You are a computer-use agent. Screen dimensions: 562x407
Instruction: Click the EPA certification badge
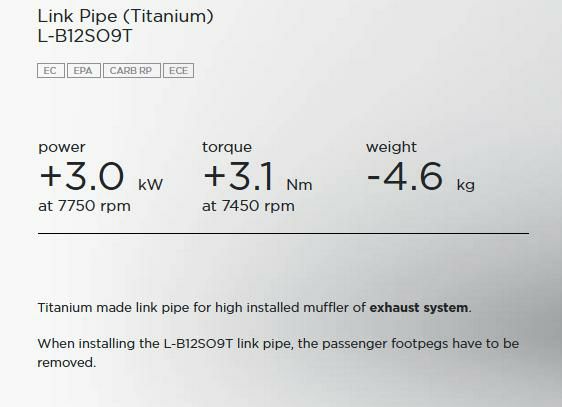pos(84,71)
